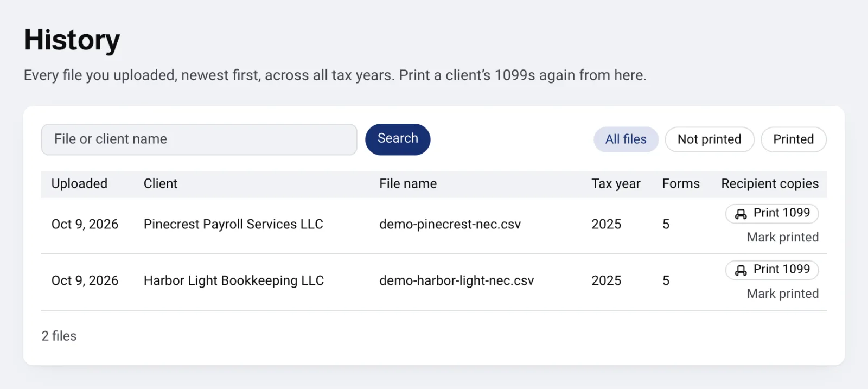
Task: Click the Forms column header
Action: [x=681, y=184]
